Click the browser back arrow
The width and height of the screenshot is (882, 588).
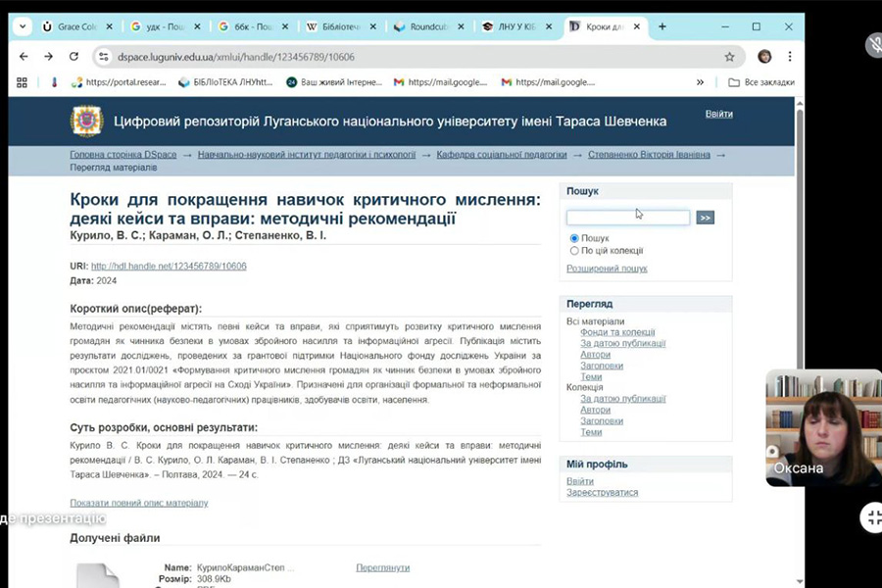coord(24,57)
